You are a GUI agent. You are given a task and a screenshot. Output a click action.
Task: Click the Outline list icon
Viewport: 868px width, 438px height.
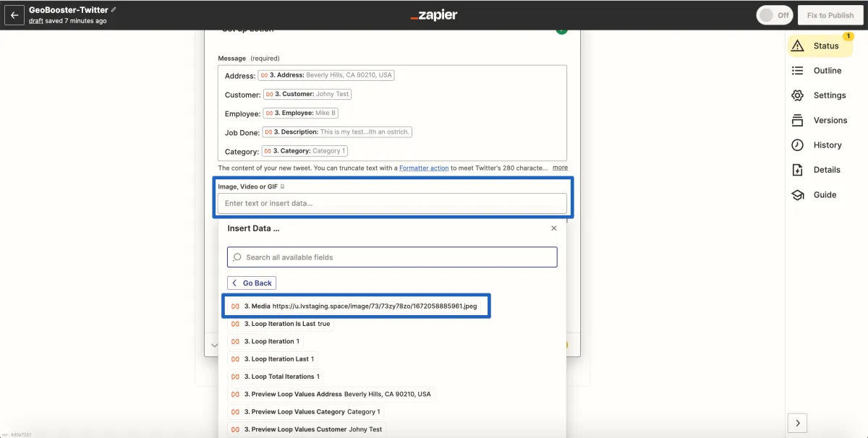coord(798,71)
